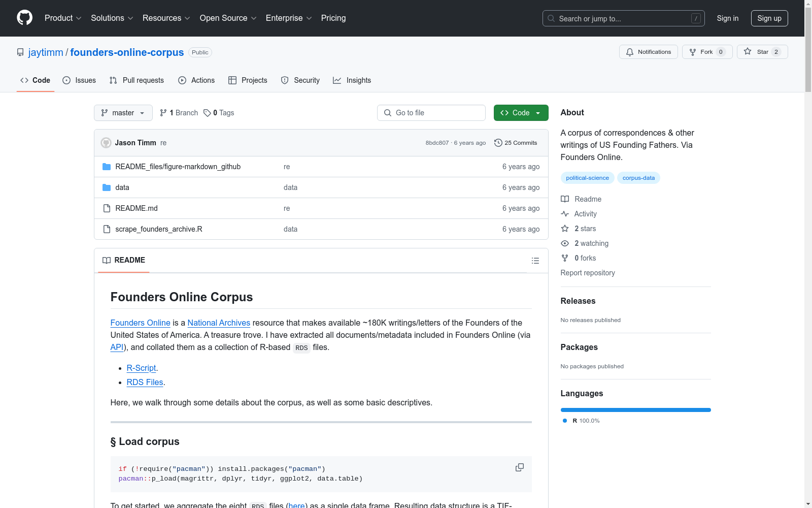Screen dimensions: 812x508
Task: Click the pulse icon beside Activity
Action: tap(565, 214)
